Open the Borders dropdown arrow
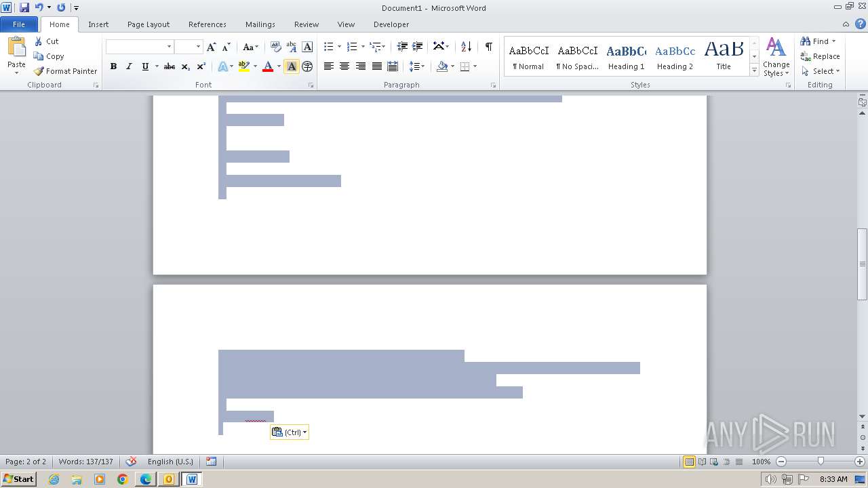This screenshot has height=488, width=868. pos(475,66)
